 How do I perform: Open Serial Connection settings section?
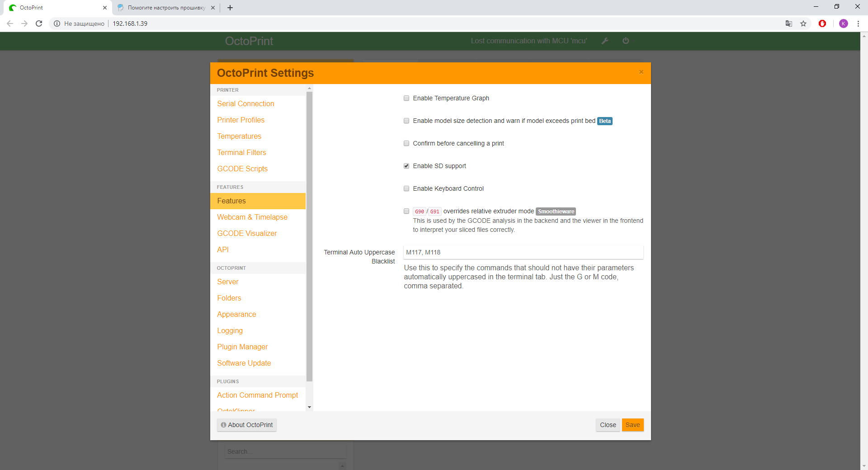245,103
